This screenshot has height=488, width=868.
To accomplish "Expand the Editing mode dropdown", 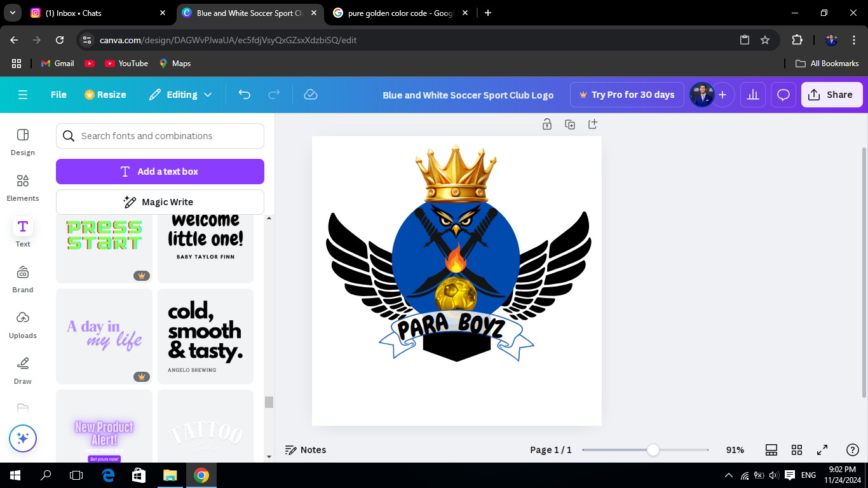I will pos(181,95).
